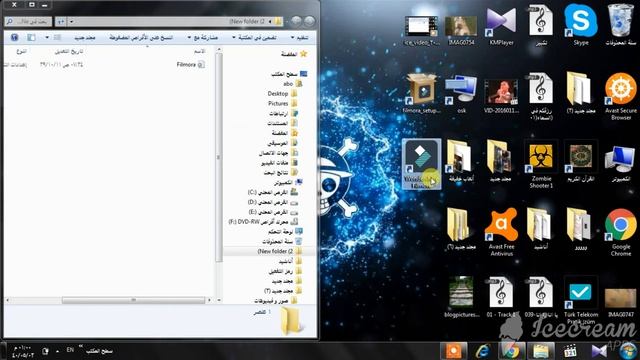The image size is (640, 360).
Task: Select the 01 - Track audio file
Action: tap(501, 297)
